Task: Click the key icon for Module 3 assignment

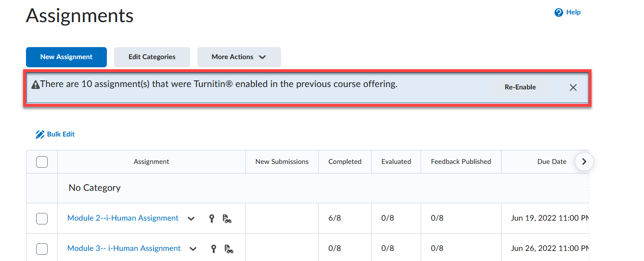Action: pyautogui.click(x=214, y=249)
